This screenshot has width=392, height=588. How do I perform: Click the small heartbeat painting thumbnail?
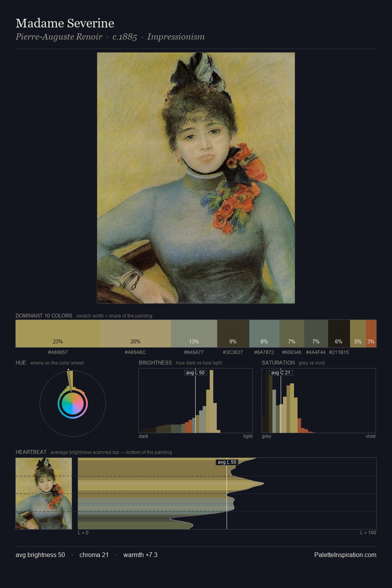pos(44,494)
